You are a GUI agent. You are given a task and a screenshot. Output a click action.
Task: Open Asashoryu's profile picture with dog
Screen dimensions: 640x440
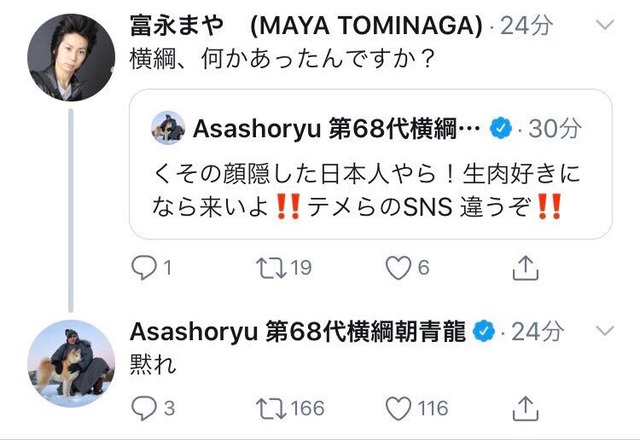(71, 364)
